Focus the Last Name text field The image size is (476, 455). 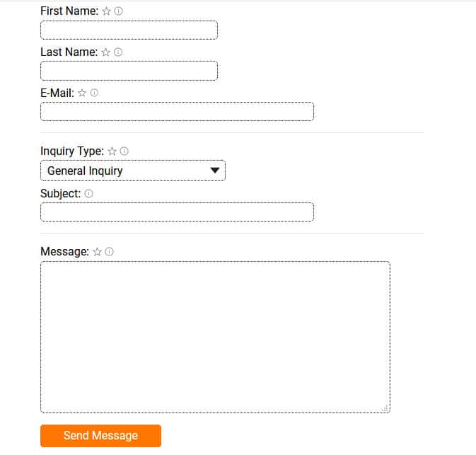pos(129,71)
